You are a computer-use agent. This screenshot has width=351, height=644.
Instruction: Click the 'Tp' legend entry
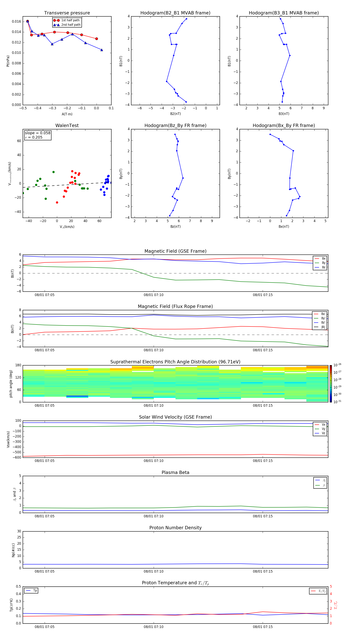coord(31,591)
